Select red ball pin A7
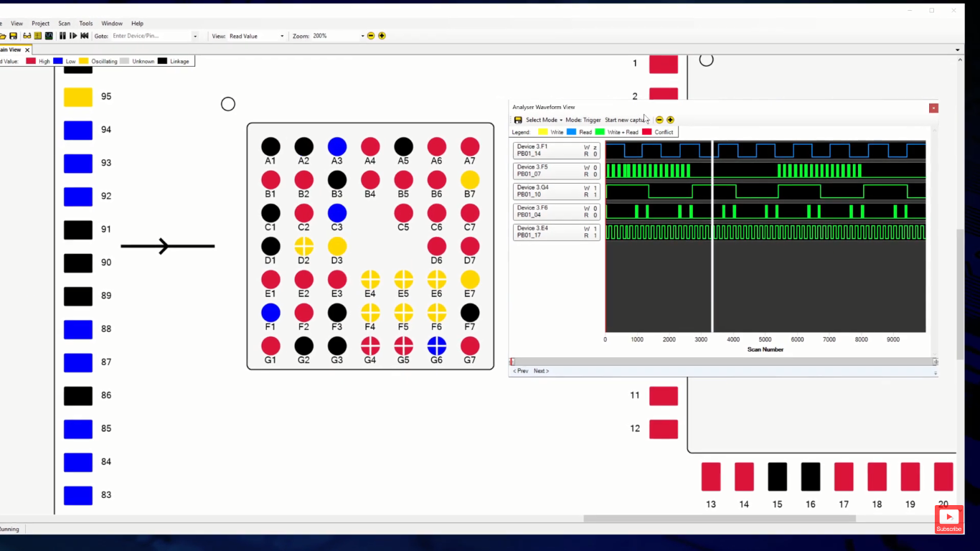980x551 pixels. click(470, 146)
